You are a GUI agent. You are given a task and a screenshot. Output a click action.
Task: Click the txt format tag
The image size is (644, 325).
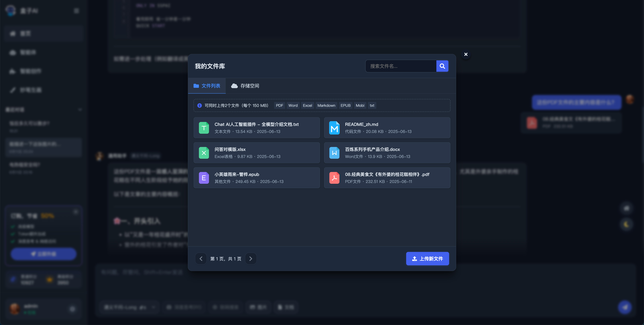[x=372, y=106]
